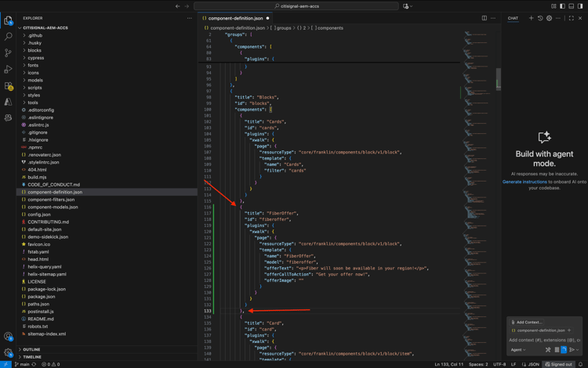Click the Generate instructions link
The height and width of the screenshot is (368, 588).
click(x=524, y=182)
